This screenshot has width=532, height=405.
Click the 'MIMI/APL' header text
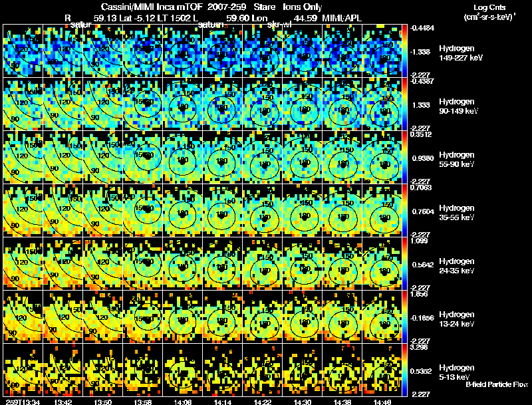click(x=342, y=18)
